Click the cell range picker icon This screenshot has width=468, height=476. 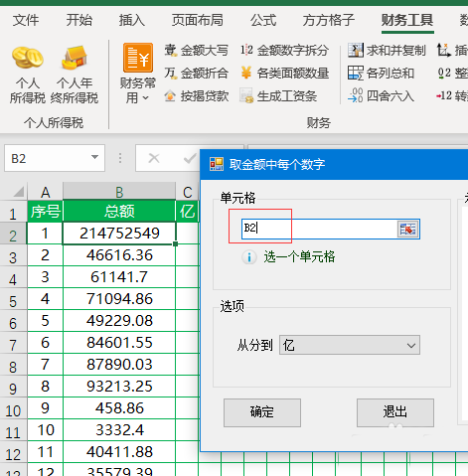(x=407, y=229)
